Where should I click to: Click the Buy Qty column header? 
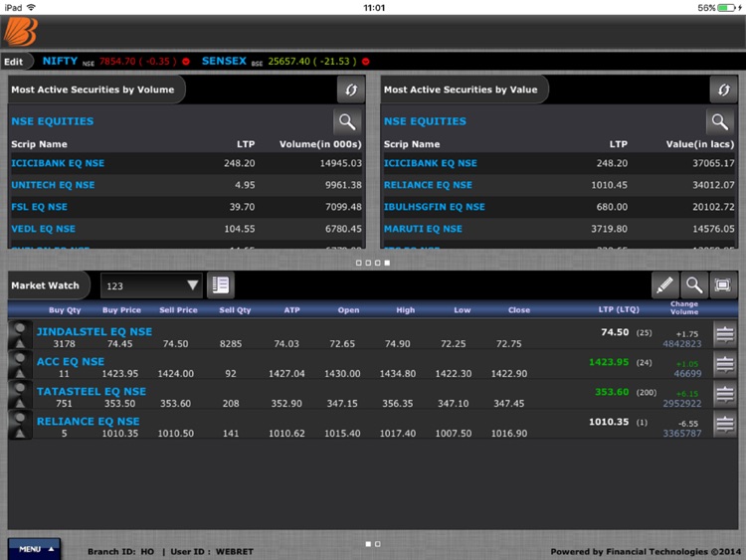pyautogui.click(x=65, y=310)
